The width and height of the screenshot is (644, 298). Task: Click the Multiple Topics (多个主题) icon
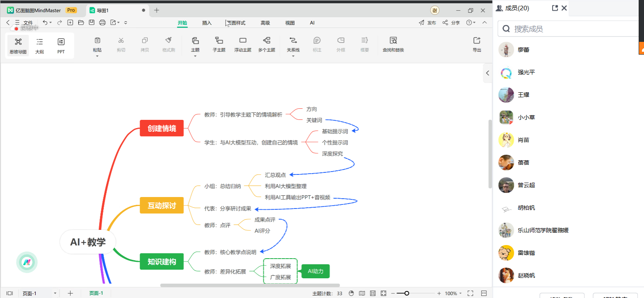267,44
